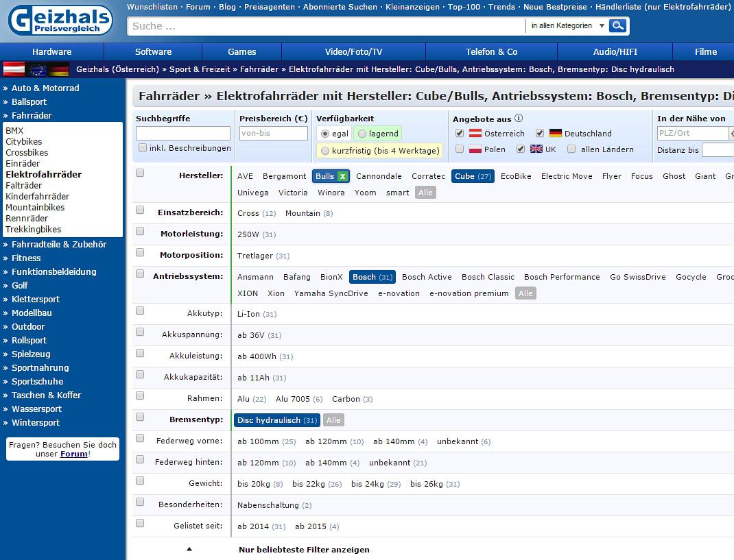Viewport: 734px width, 560px height.
Task: Open the Angebote aus info icon
Action: 519,119
